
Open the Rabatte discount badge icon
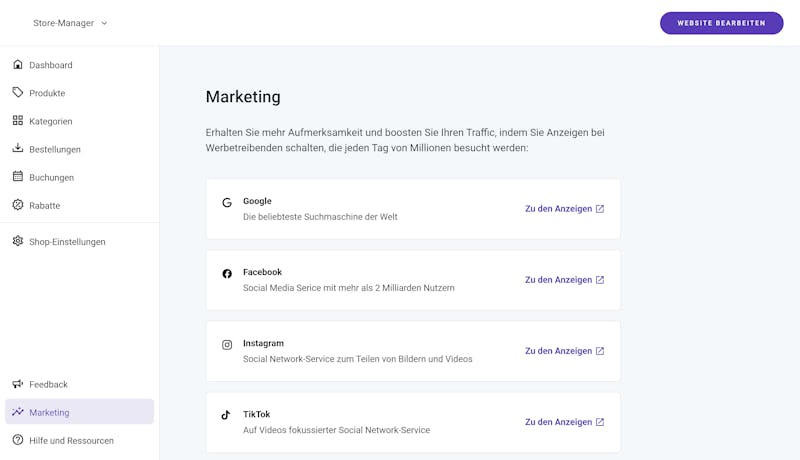(x=18, y=205)
